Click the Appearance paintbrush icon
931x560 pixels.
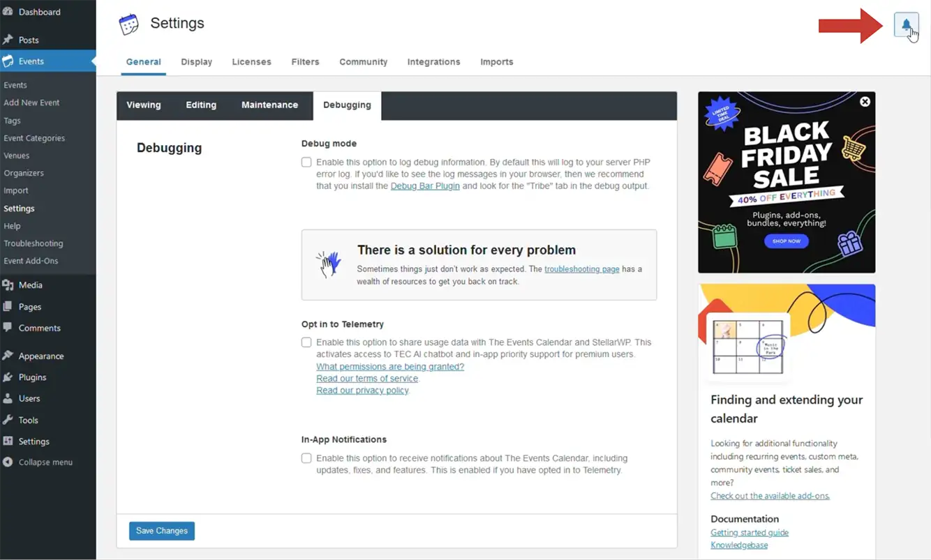(x=8, y=356)
